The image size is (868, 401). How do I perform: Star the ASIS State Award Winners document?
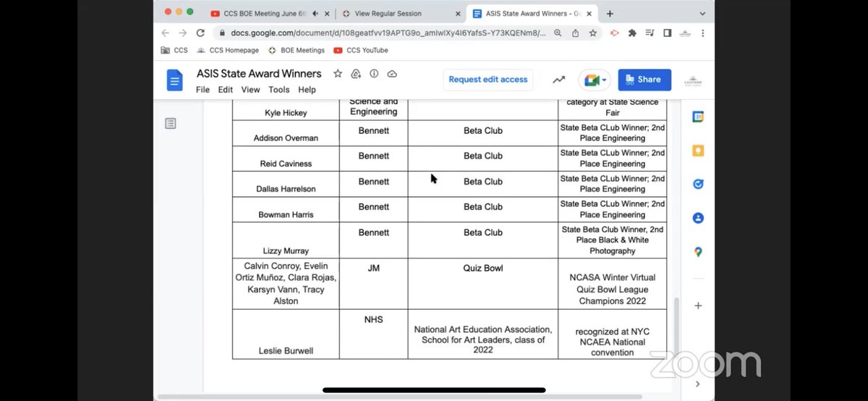(337, 74)
